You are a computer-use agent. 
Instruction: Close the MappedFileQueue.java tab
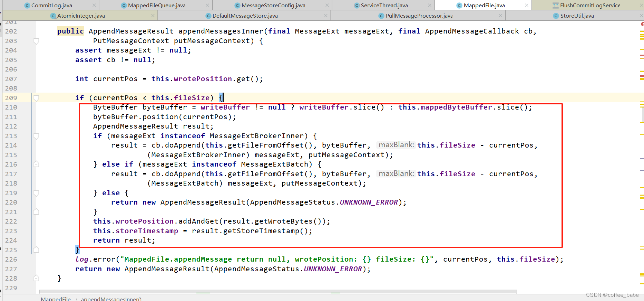click(207, 5)
